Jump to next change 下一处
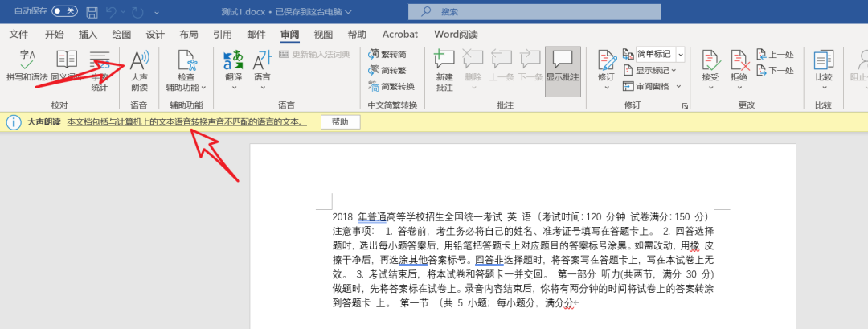This screenshot has width=868, height=329. (776, 70)
